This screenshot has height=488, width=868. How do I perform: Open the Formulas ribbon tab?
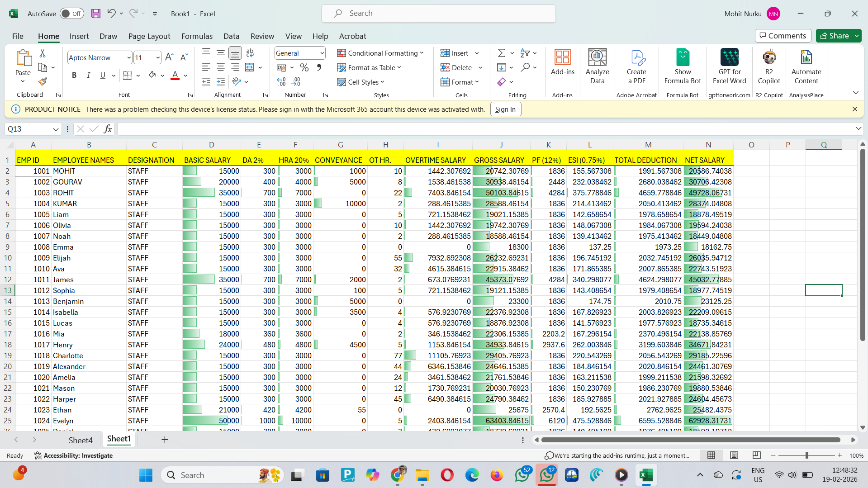point(197,36)
